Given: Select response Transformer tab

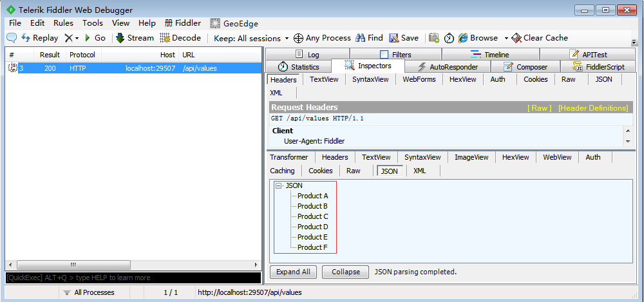Looking at the screenshot, I should point(289,157).
